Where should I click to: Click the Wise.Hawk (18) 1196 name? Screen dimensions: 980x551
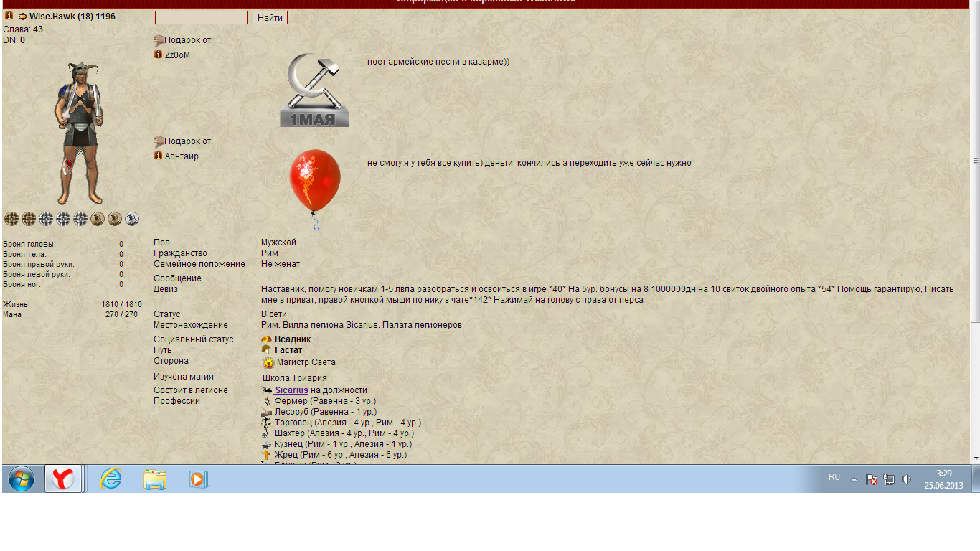pyautogui.click(x=72, y=17)
